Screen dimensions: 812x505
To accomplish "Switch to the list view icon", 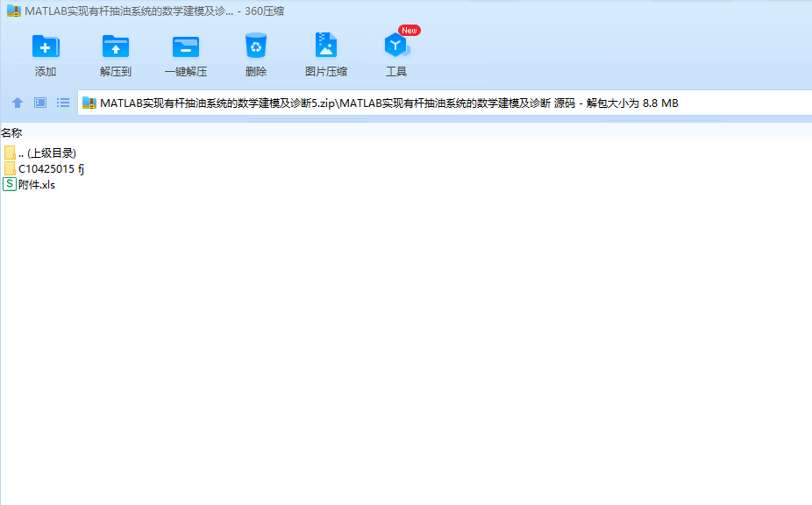I will click(63, 103).
